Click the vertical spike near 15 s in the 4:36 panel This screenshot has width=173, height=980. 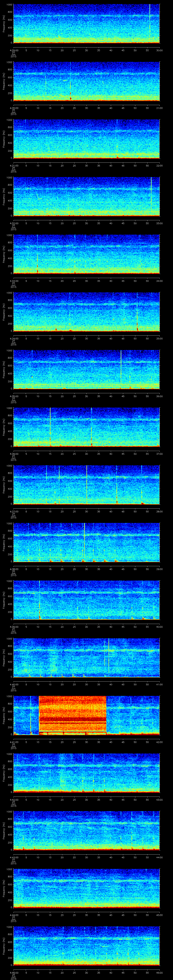(x=50, y=426)
